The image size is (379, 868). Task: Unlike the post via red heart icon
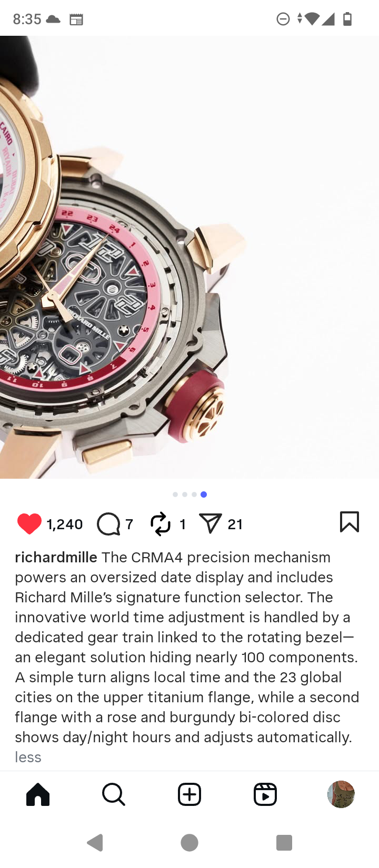(x=29, y=524)
